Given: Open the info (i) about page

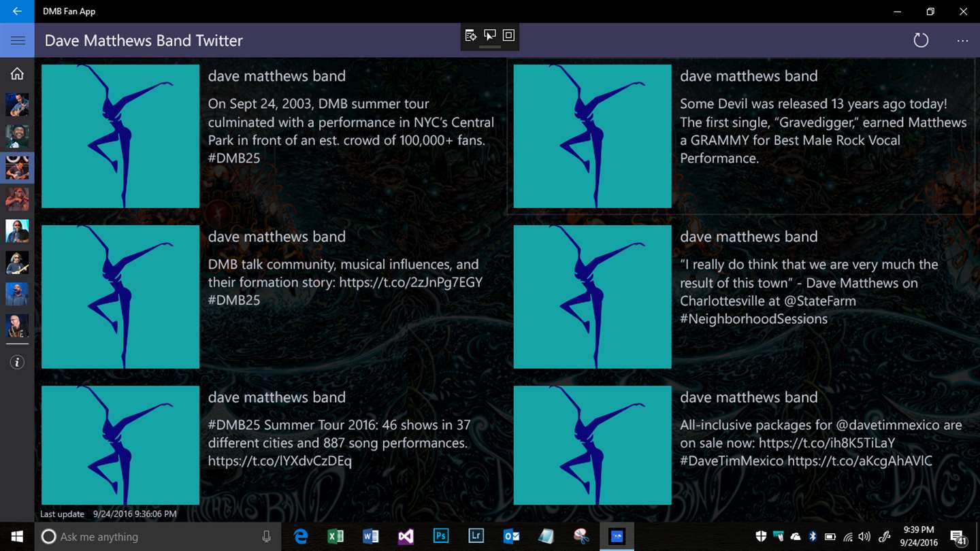Looking at the screenshot, I should click(17, 363).
